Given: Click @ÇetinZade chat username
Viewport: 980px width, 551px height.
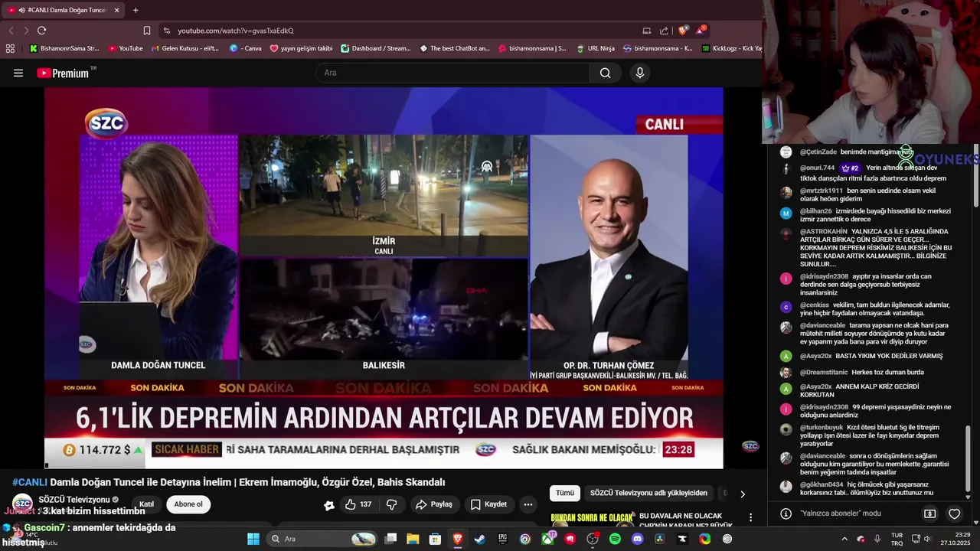Looking at the screenshot, I should 818,152.
